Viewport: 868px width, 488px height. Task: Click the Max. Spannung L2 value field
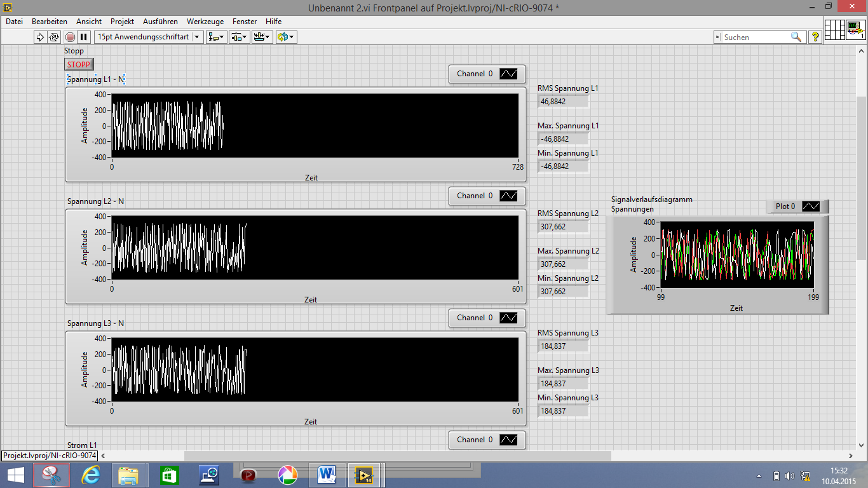pyautogui.click(x=563, y=264)
